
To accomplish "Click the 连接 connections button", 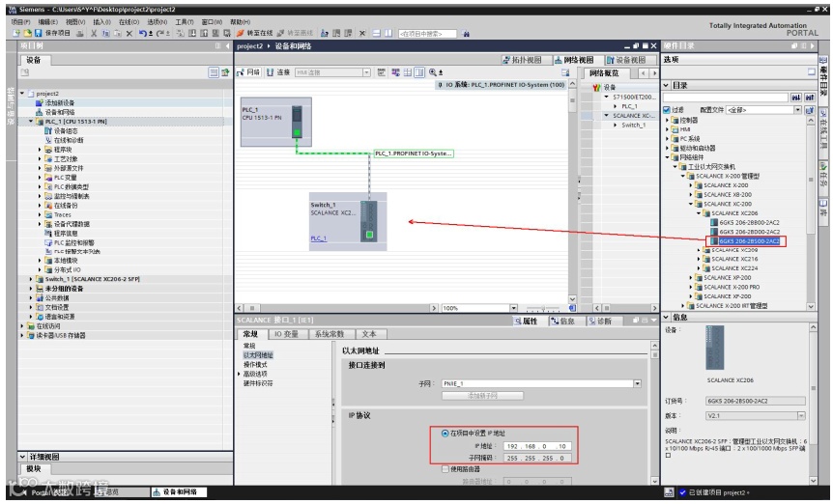I will click(279, 72).
